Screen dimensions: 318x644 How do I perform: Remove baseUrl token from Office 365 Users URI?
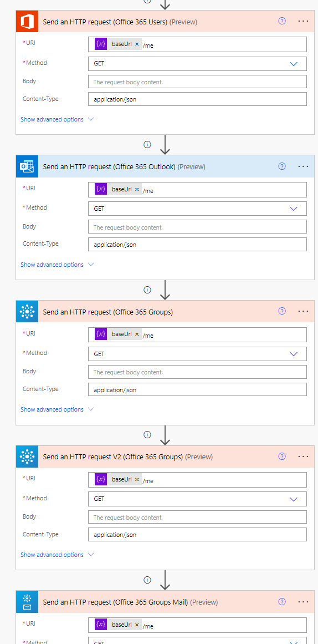coord(137,44)
